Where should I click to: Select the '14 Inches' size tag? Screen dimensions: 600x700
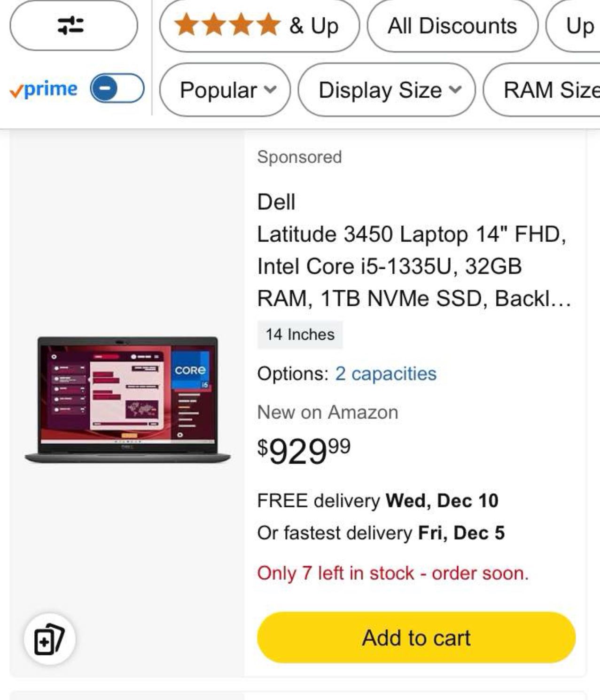300,334
